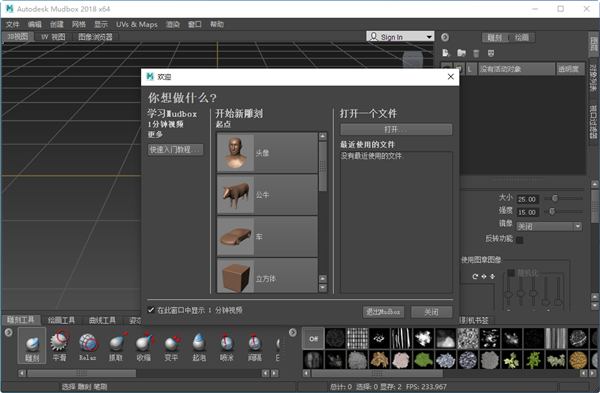Click the round arrow button beside stamp tray
This screenshot has height=393, width=600.
click(293, 333)
